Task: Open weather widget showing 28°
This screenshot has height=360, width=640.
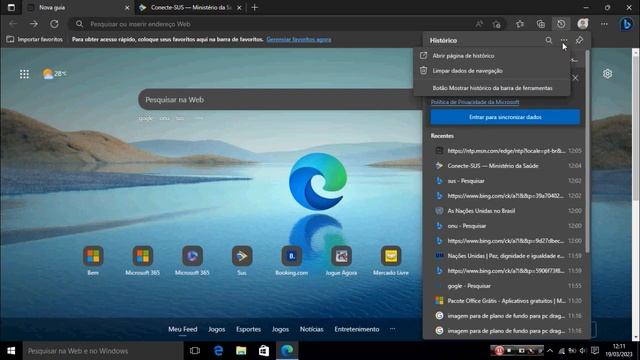Action: click(x=54, y=74)
